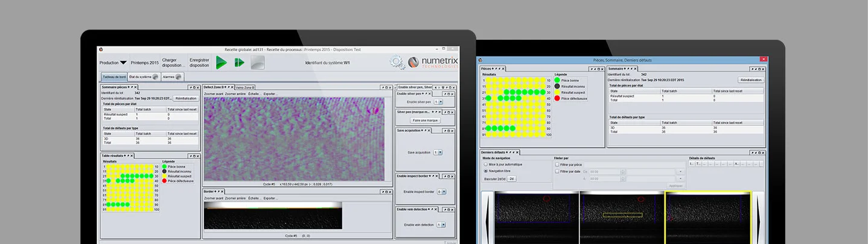Enable Filtrer par pièce checkbox
The width and height of the screenshot is (868, 244).
[x=557, y=164]
